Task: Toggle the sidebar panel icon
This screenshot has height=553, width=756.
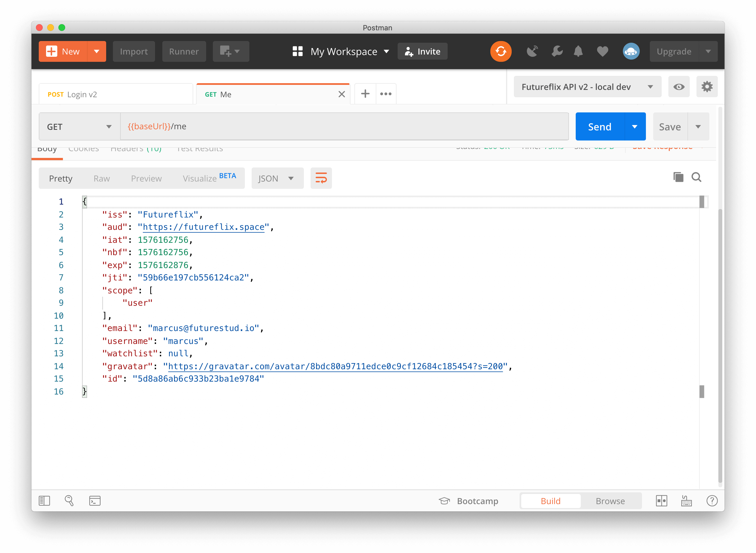Action: (44, 501)
